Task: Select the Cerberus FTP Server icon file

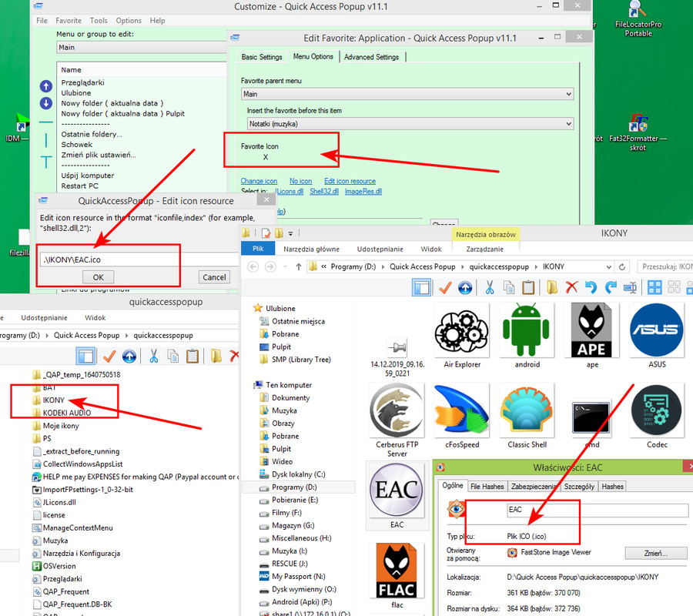Action: [397, 420]
